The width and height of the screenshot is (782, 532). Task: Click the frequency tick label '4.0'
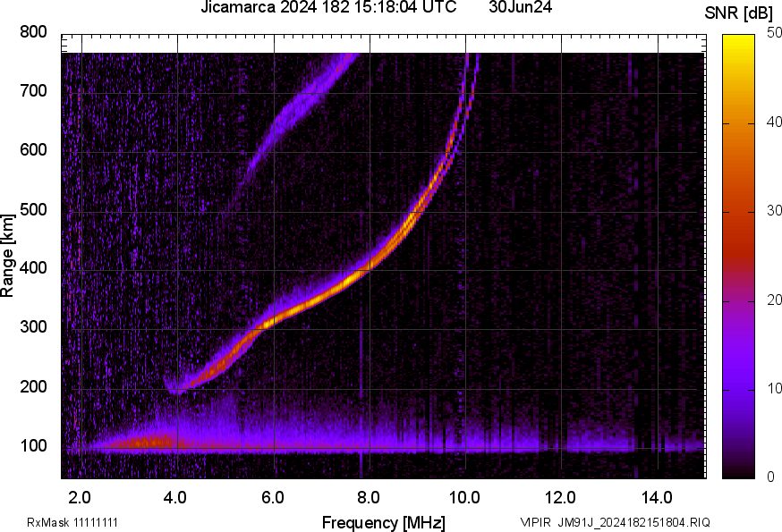click(x=175, y=498)
